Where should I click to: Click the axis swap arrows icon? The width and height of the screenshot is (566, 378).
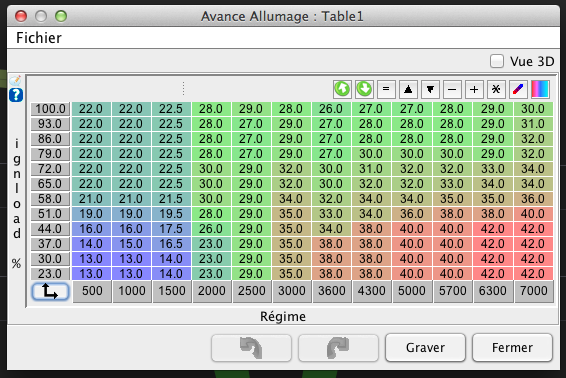(50, 291)
